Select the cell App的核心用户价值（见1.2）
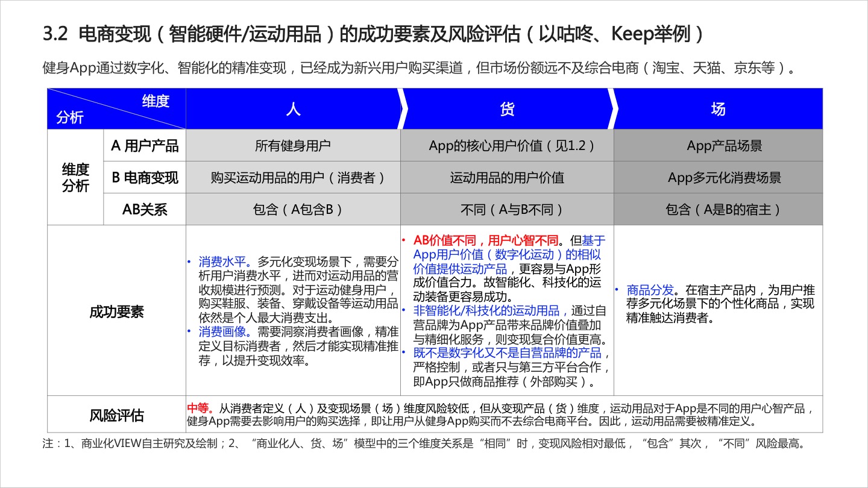This screenshot has height=488, width=868. (x=507, y=146)
